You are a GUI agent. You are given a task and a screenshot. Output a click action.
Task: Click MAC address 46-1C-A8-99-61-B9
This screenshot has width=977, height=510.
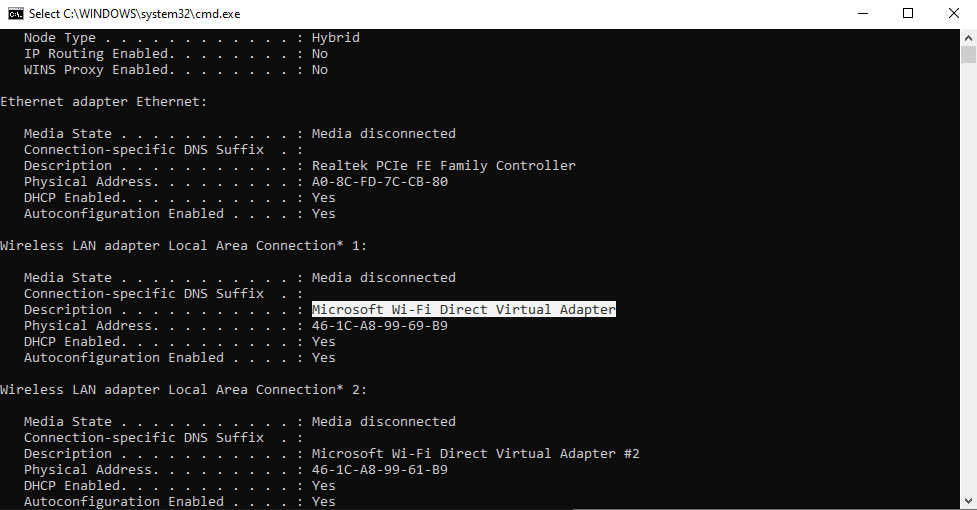pos(380,470)
